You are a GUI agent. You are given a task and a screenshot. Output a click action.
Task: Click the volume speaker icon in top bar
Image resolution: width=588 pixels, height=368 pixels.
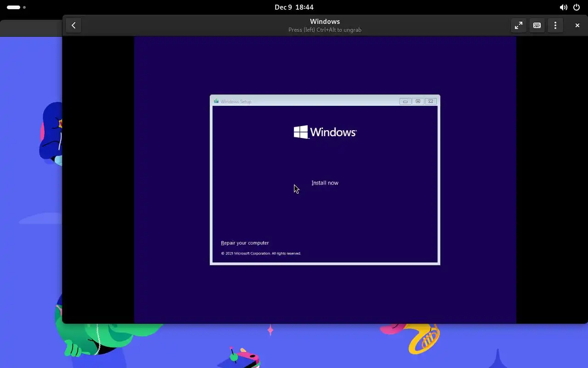563,7
